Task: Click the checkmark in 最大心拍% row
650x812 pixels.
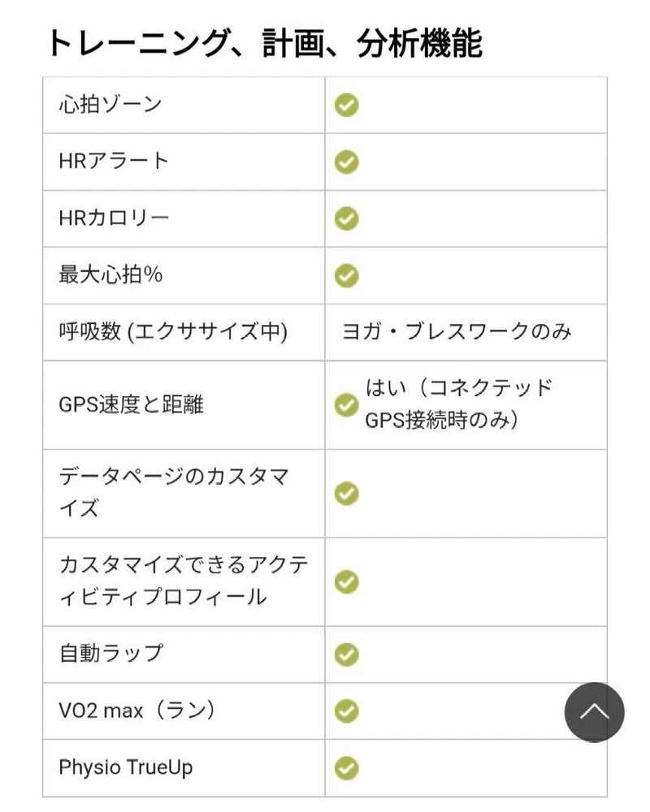Action: (x=347, y=276)
